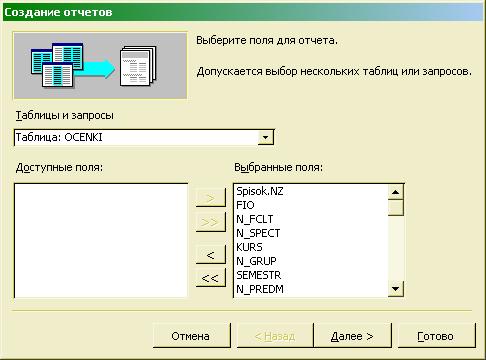Image resolution: width=486 pixels, height=360 pixels.
Task: Click the Готово button
Action: pyautogui.click(x=436, y=336)
